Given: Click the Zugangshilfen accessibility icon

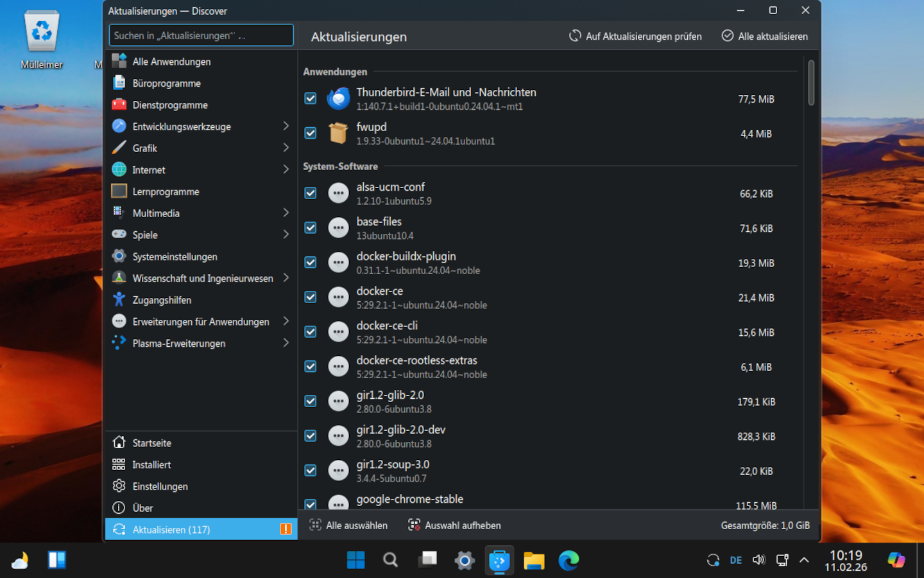Looking at the screenshot, I should (119, 299).
